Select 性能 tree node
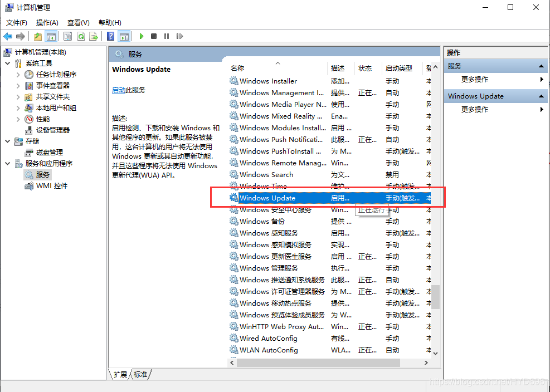 [x=43, y=119]
